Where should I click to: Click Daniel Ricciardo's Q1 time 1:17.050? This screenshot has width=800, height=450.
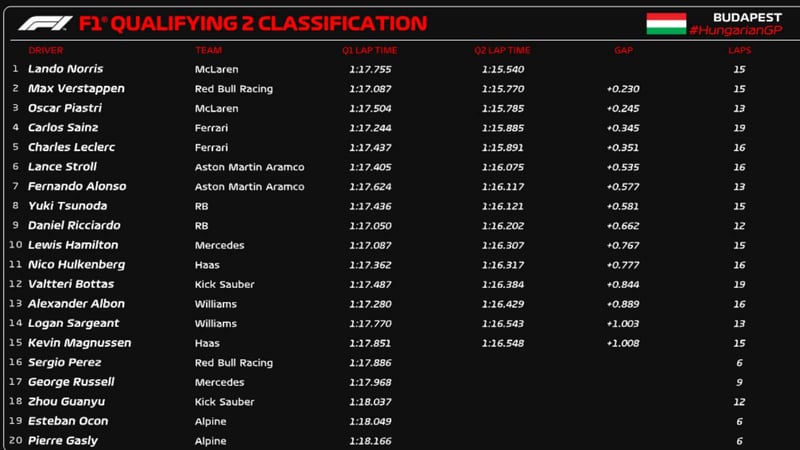(369, 226)
